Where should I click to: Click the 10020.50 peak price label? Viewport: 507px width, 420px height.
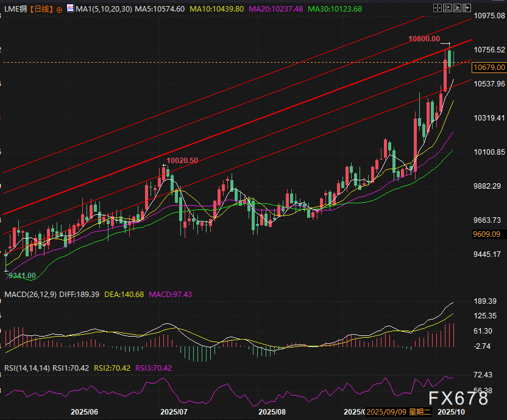click(182, 160)
